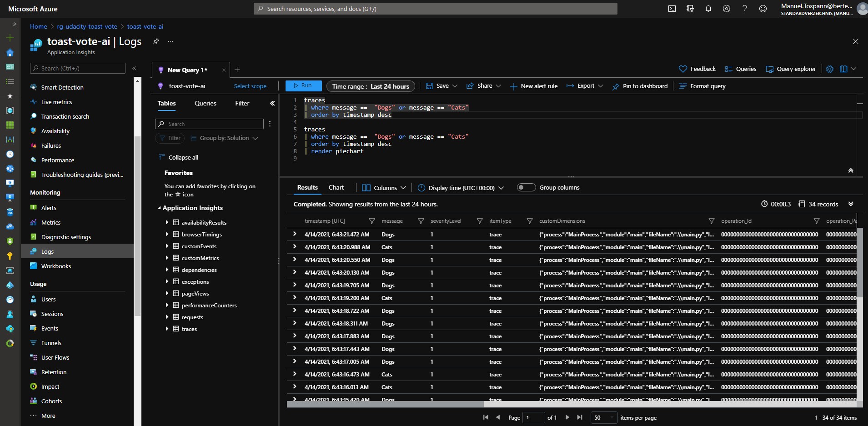
Task: Click Pin to dashboard button
Action: point(640,86)
